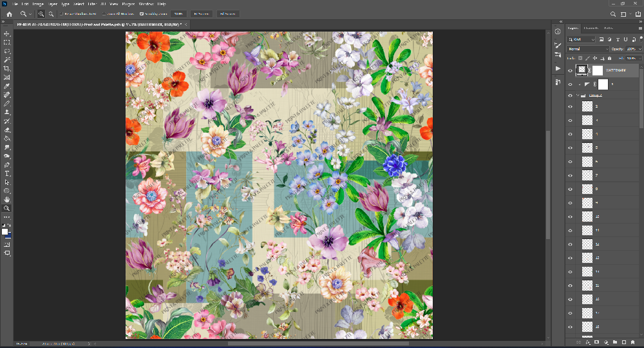Choose Zoom Out mode in options bar
Viewport: 644px width, 348px height.
[x=51, y=14]
